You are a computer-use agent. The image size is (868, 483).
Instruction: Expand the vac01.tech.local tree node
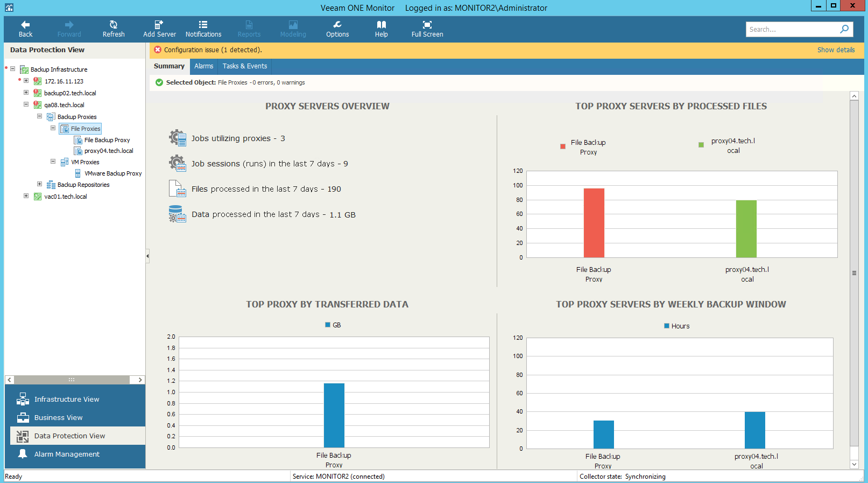[26, 196]
